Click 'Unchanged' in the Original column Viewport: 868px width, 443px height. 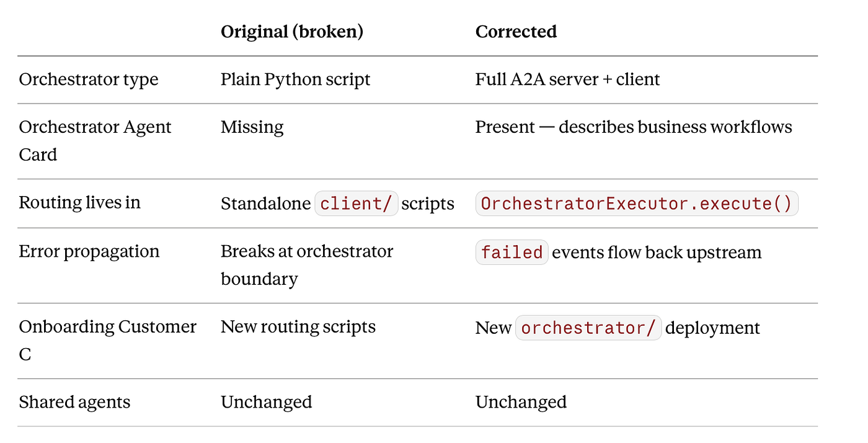coord(267,402)
